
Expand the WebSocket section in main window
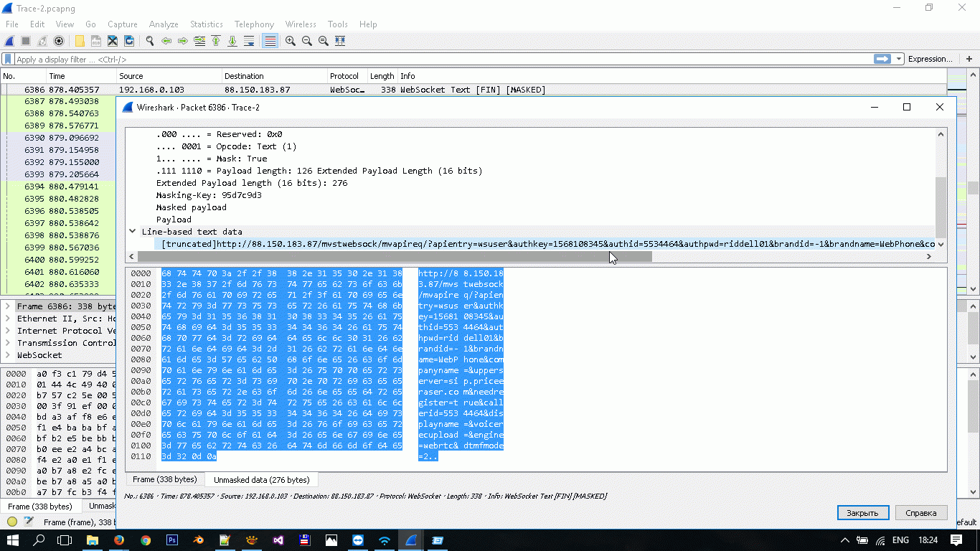[x=8, y=355]
